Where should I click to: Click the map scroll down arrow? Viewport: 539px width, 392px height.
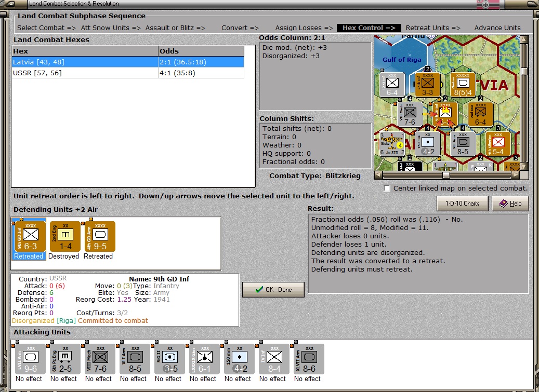524,167
